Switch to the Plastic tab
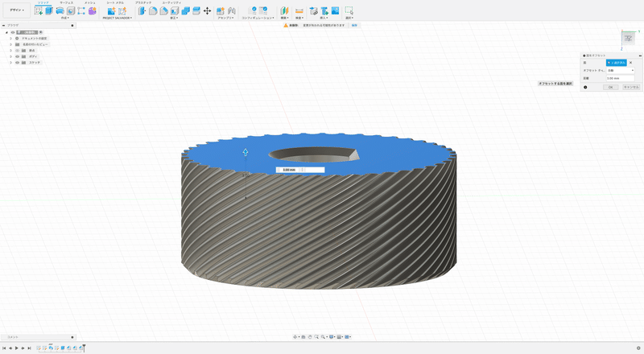The width and height of the screenshot is (644, 354). coord(143,2)
